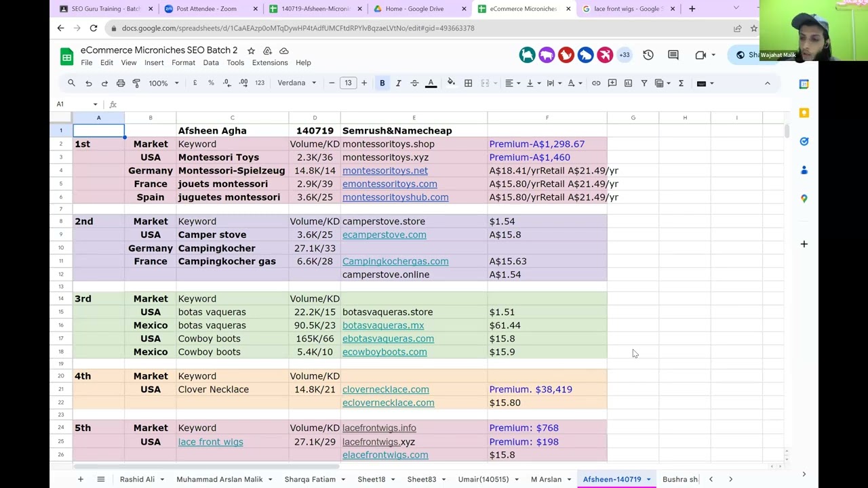The width and height of the screenshot is (868, 488).
Task: Open the File menu
Action: coord(87,63)
